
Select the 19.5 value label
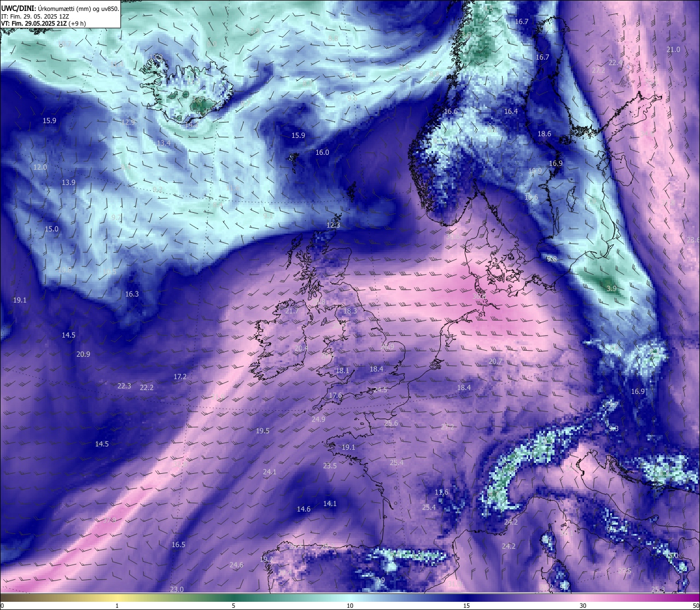tap(262, 431)
